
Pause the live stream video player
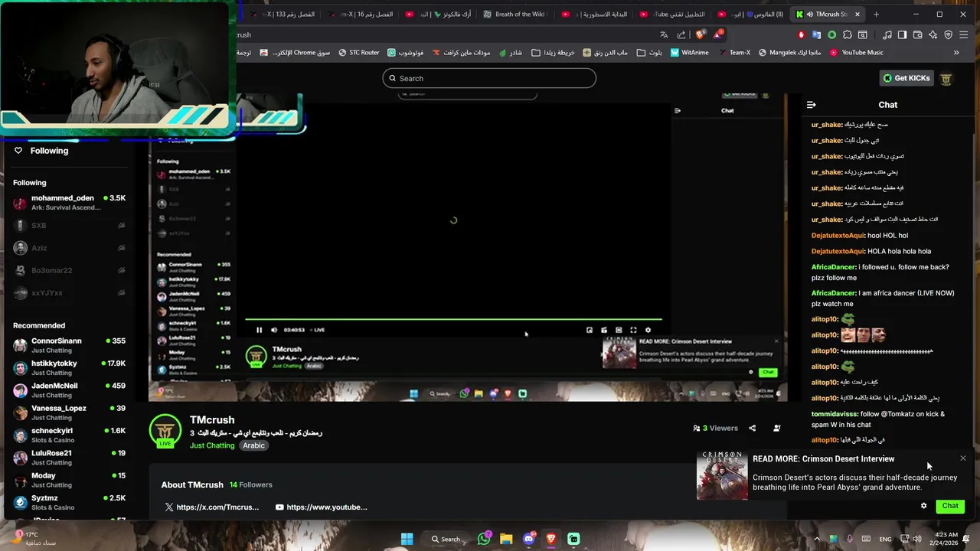click(x=259, y=330)
